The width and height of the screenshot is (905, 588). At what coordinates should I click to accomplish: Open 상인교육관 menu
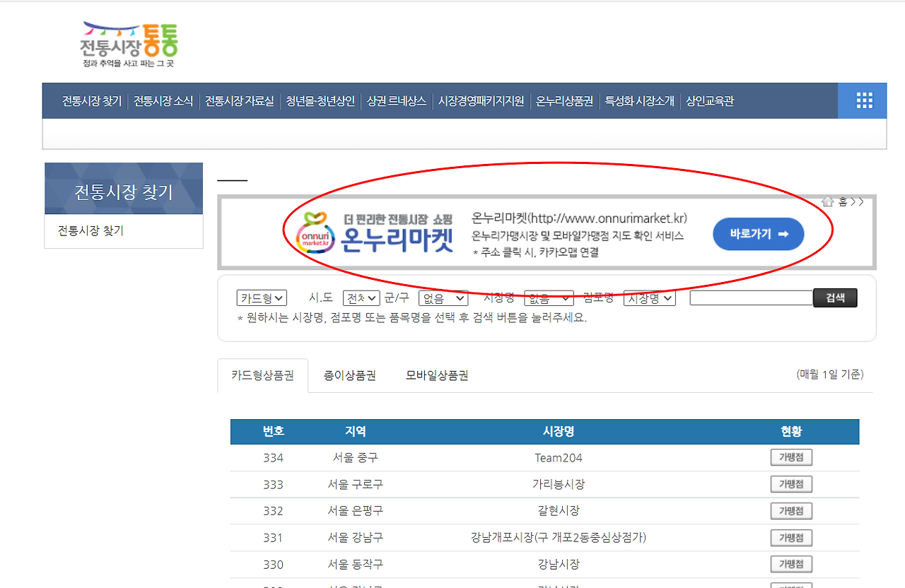click(x=710, y=101)
